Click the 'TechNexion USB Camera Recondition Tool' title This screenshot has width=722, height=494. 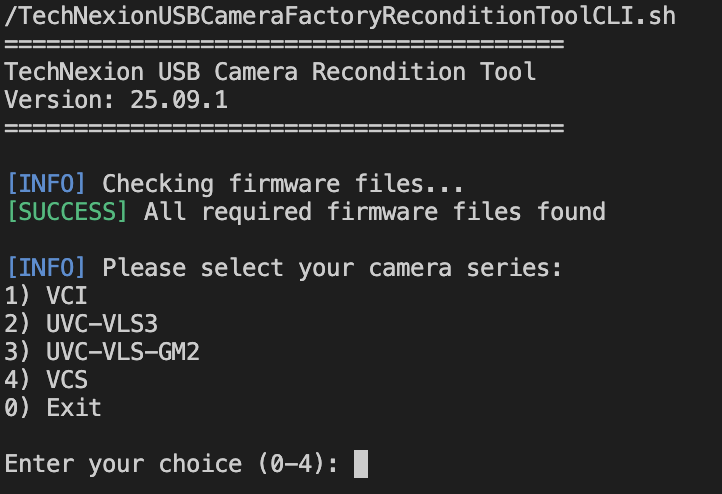pos(270,72)
